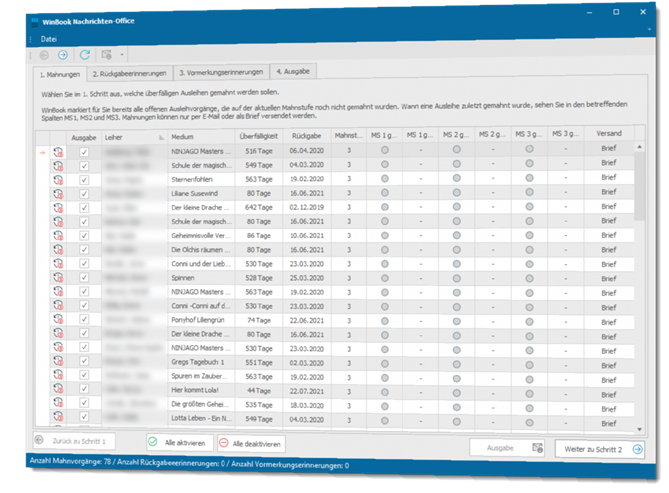Click red minus icon on Alle deaktivieren
The height and width of the screenshot is (493, 669).
tap(224, 443)
